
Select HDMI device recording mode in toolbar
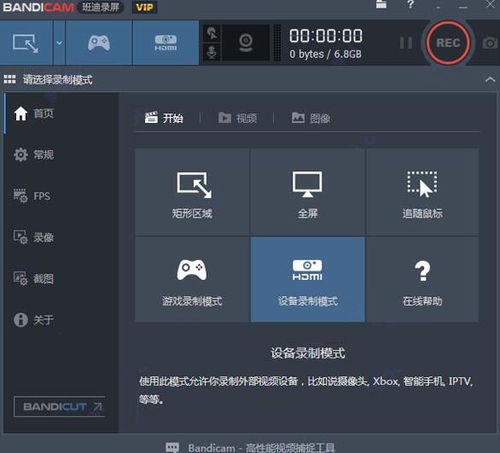(x=166, y=43)
